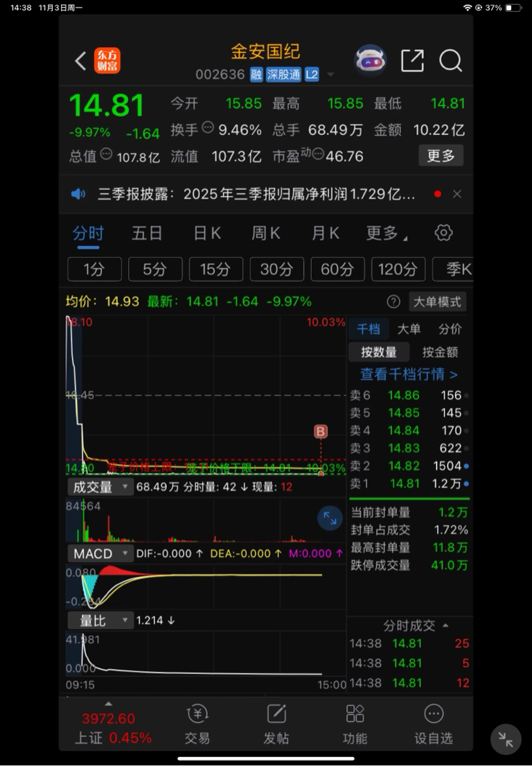Tap the share export icon
The height and width of the screenshot is (766, 532).
point(412,60)
